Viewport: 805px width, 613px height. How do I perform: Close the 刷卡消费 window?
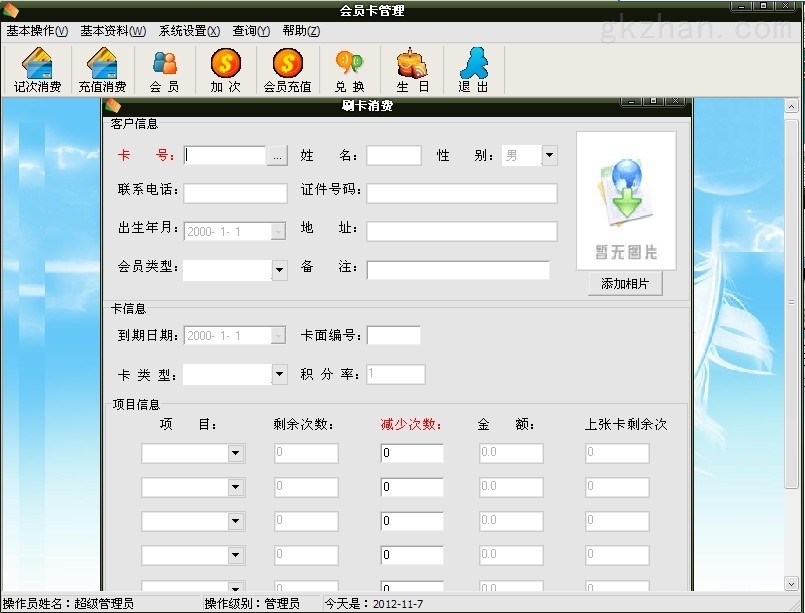pos(675,102)
